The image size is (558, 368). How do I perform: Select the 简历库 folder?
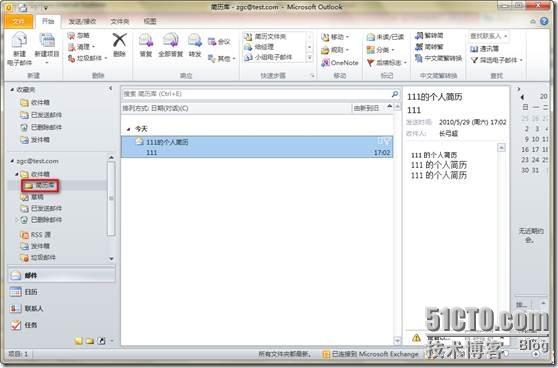[x=40, y=185]
